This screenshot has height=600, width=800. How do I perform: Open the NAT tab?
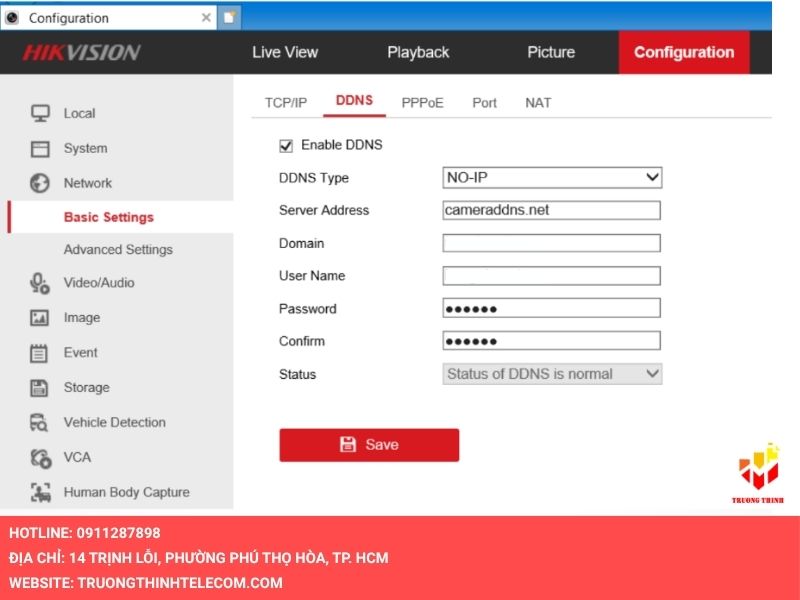pyautogui.click(x=538, y=103)
